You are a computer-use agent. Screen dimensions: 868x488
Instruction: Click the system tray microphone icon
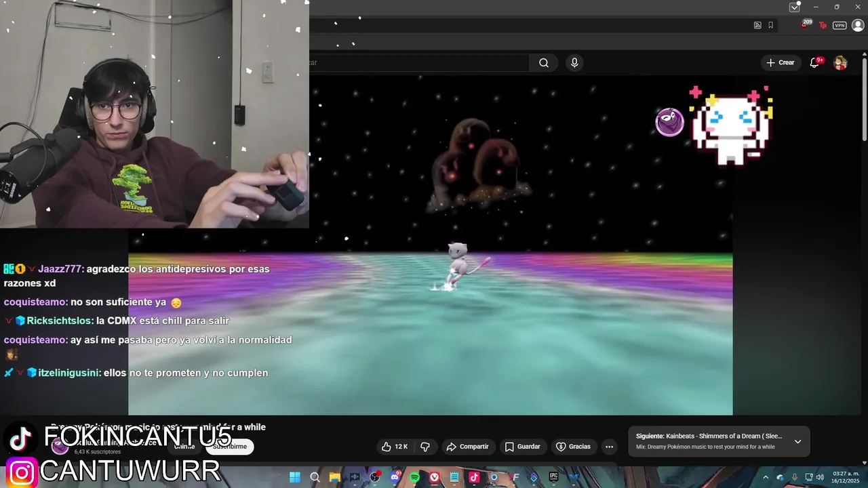[x=794, y=477]
